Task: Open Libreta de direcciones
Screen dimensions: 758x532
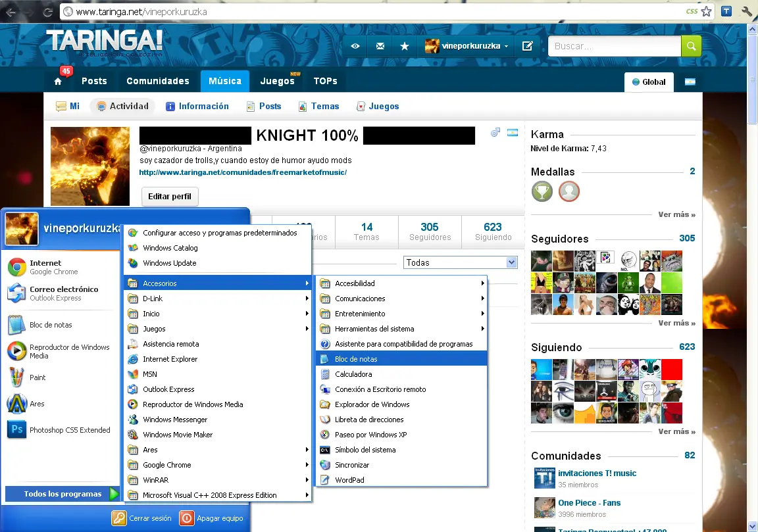Action: click(401, 420)
